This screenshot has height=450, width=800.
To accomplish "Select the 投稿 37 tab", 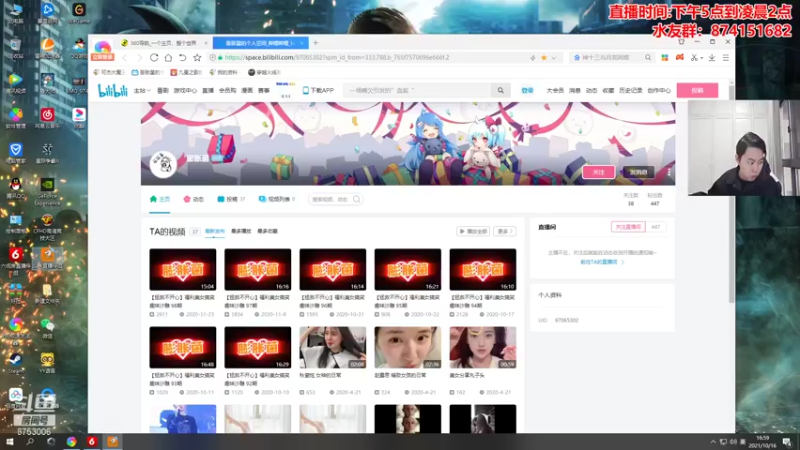I will [231, 199].
